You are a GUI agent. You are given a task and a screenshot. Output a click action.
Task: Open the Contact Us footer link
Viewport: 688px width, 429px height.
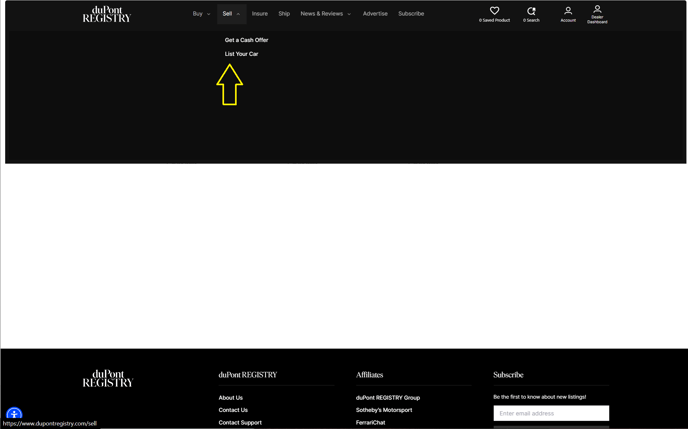pyautogui.click(x=233, y=410)
